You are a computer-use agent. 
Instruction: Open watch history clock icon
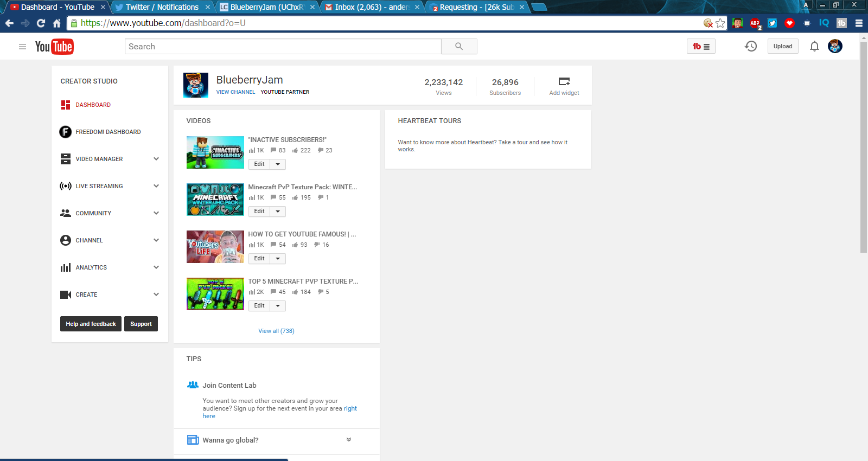[x=751, y=47]
